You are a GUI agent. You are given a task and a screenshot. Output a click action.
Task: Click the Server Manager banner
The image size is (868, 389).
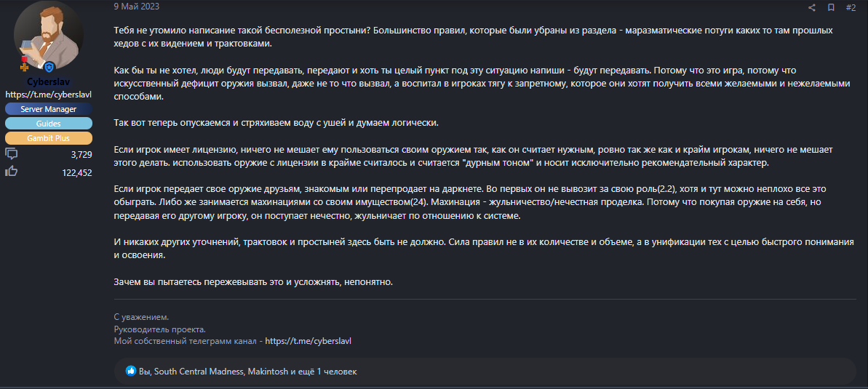point(48,109)
